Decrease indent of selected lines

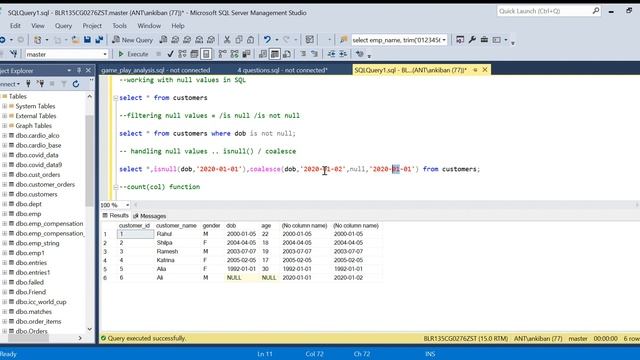tap(331, 54)
